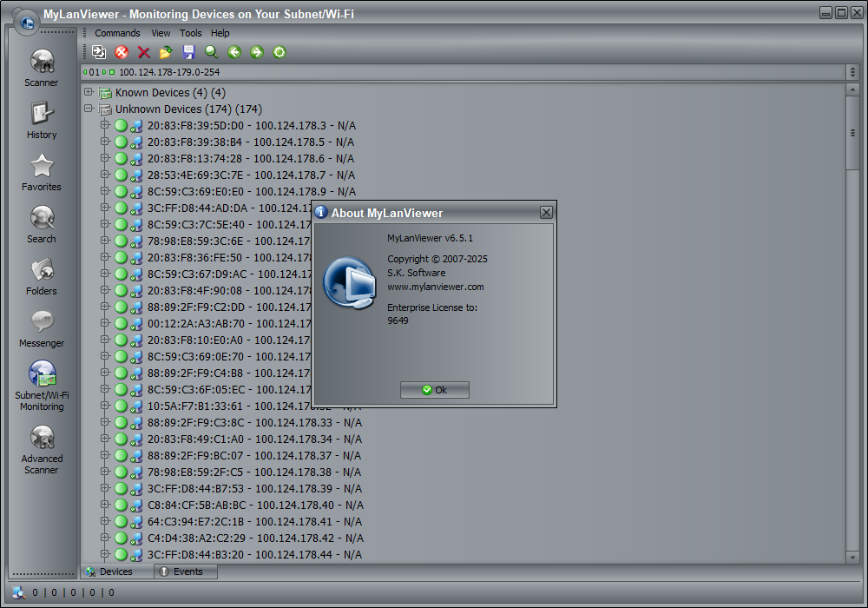This screenshot has width=868, height=608.
Task: Click the blue floppy disk save icon
Action: tap(188, 52)
